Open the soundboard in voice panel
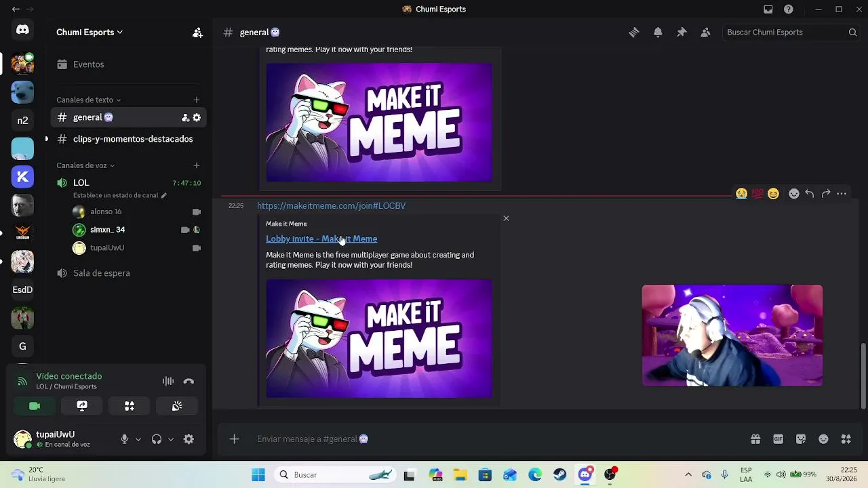Viewport: 868px width, 488px height. [x=177, y=406]
